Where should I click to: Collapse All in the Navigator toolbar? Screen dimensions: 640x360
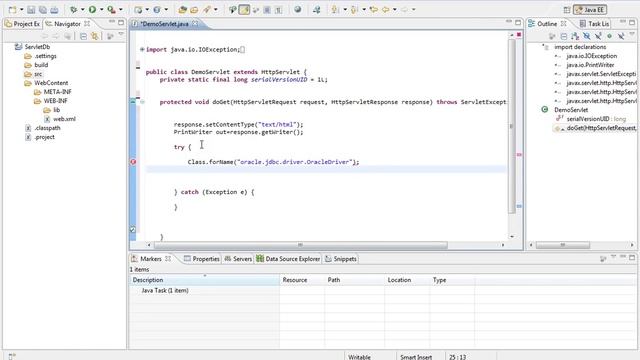coord(83,36)
